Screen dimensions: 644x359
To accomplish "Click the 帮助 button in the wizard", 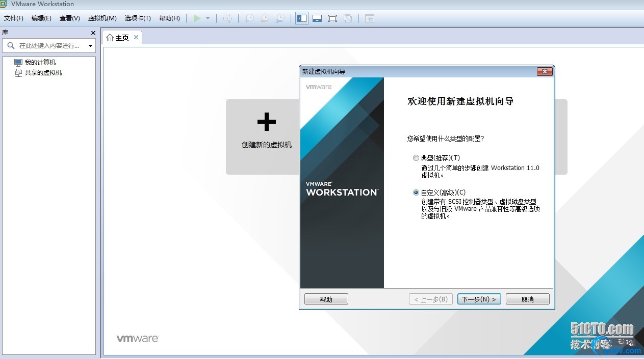I will tap(326, 299).
